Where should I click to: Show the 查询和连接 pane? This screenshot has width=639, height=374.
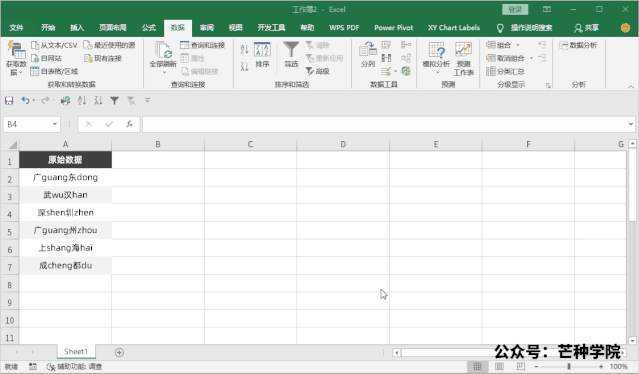(203, 45)
